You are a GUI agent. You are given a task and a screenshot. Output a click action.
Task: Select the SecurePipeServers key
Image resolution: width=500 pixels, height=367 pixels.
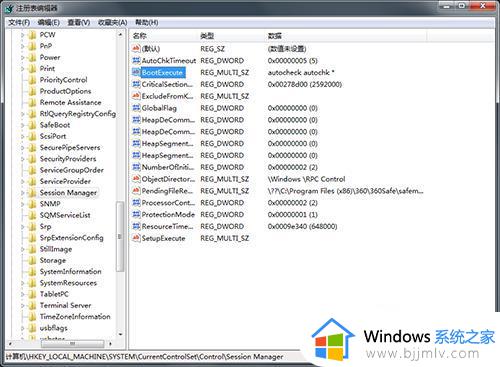point(70,148)
